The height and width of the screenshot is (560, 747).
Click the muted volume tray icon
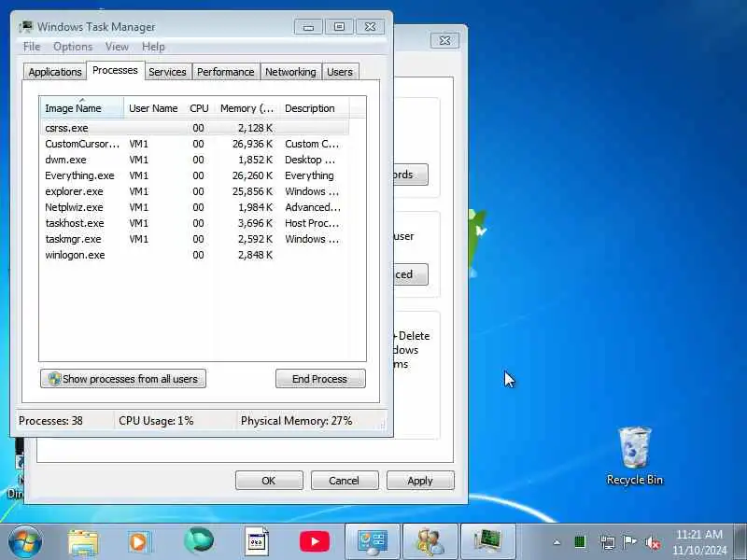coord(652,542)
